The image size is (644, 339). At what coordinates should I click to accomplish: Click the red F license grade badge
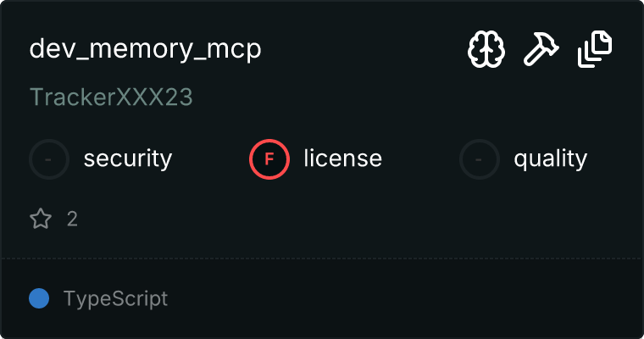pyautogui.click(x=269, y=159)
